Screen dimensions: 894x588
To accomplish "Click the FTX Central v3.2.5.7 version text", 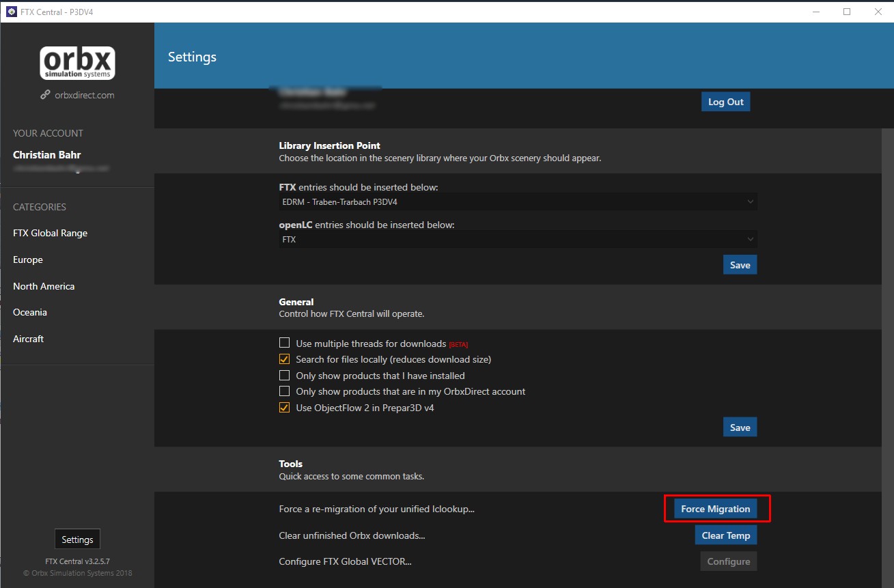I will click(x=77, y=561).
